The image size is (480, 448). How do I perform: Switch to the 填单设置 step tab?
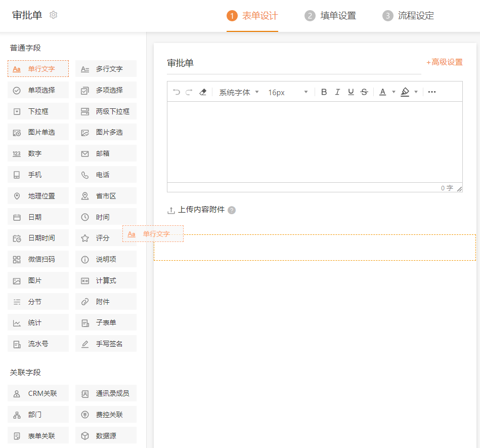pyautogui.click(x=331, y=16)
